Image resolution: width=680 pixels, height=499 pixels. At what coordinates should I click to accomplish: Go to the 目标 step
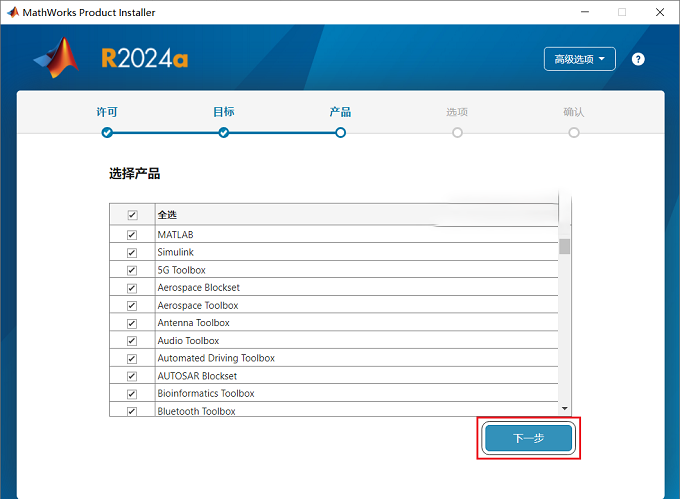coord(224,112)
